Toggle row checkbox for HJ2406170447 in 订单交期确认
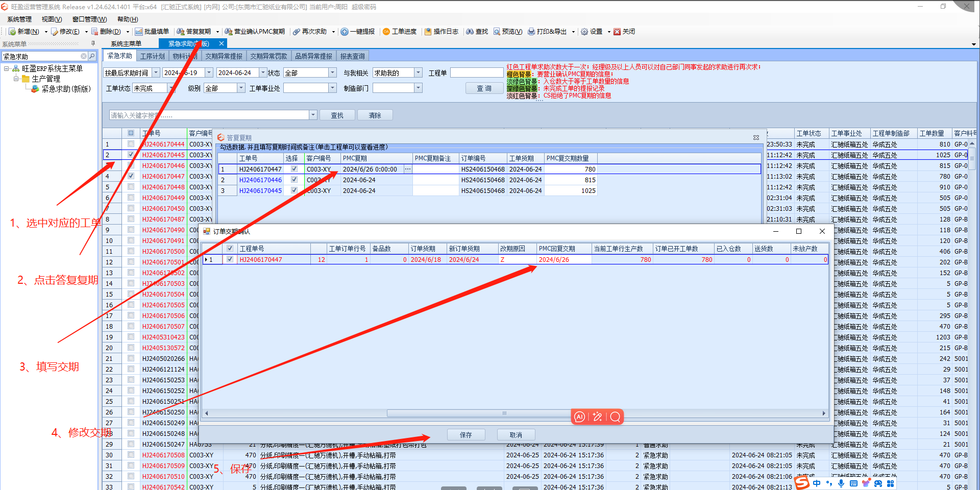 click(230, 259)
